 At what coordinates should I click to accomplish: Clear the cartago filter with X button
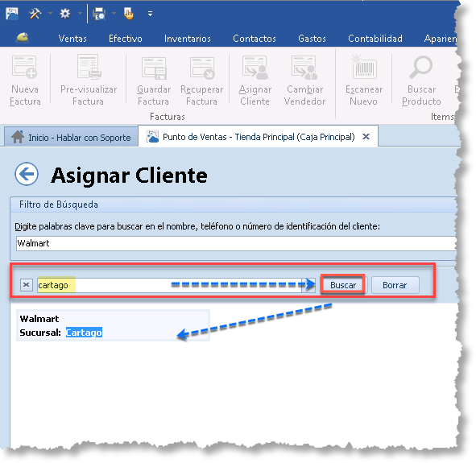coord(27,285)
